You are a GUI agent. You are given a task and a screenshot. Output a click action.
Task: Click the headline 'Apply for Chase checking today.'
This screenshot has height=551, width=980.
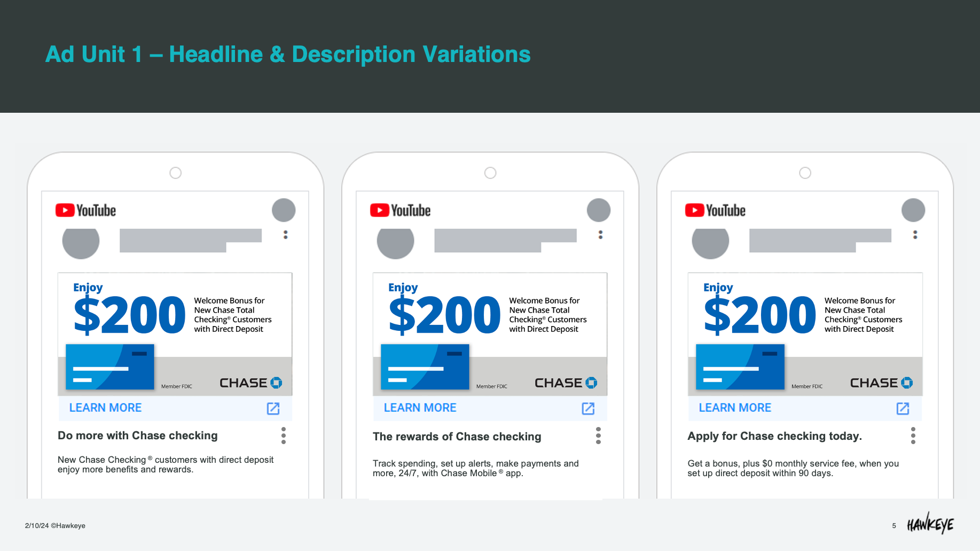774,436
